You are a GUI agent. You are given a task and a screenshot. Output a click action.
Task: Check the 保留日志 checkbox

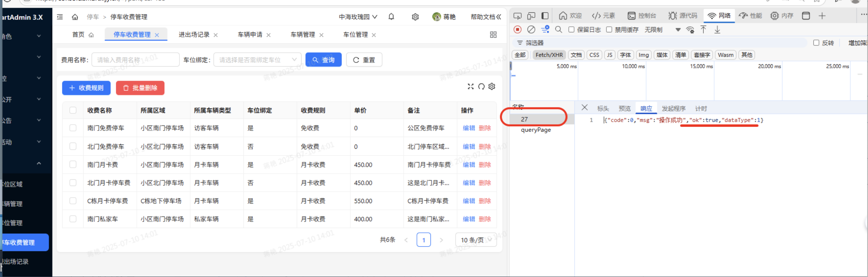point(571,30)
